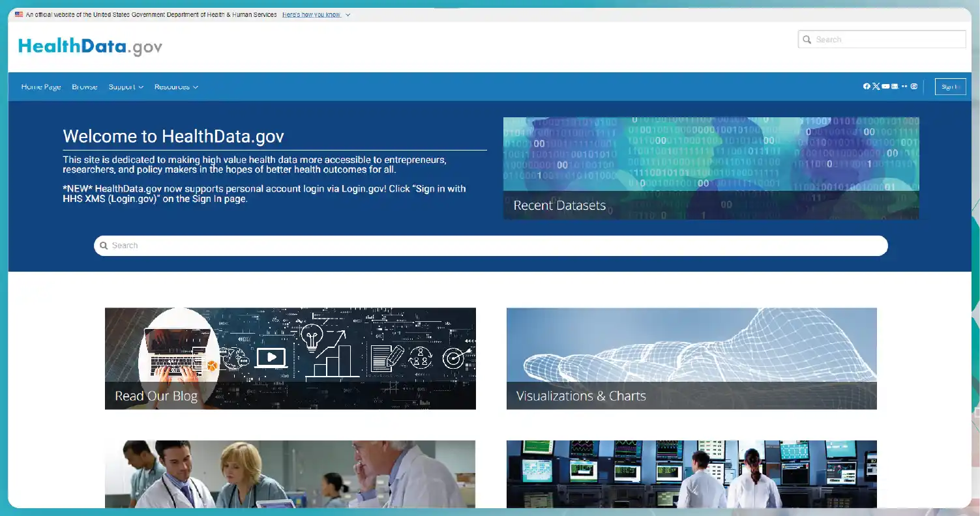Click the "*NEW* HealthData.gov now supports" paragraph
This screenshot has height=516, width=980.
(x=265, y=193)
